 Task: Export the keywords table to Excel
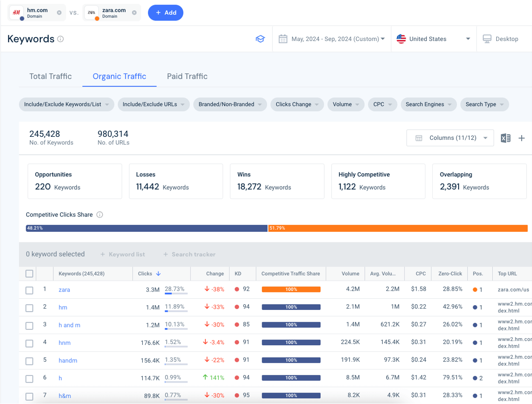506,138
